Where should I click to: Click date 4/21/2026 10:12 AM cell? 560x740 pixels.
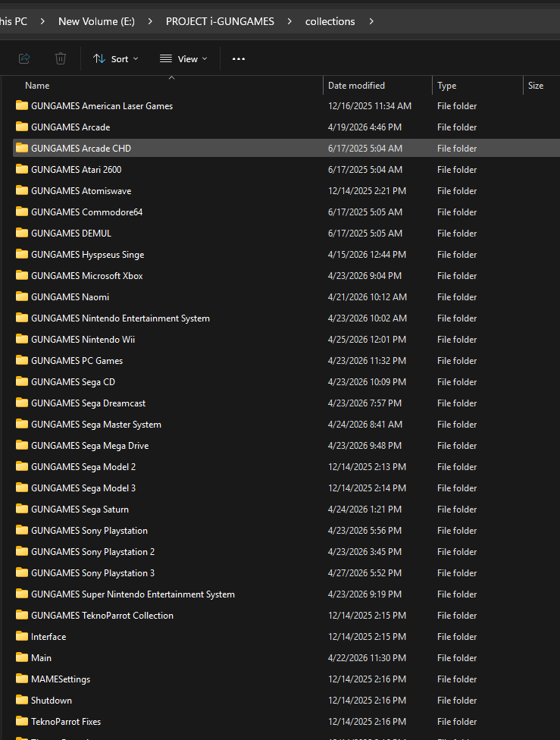pyautogui.click(x=367, y=297)
